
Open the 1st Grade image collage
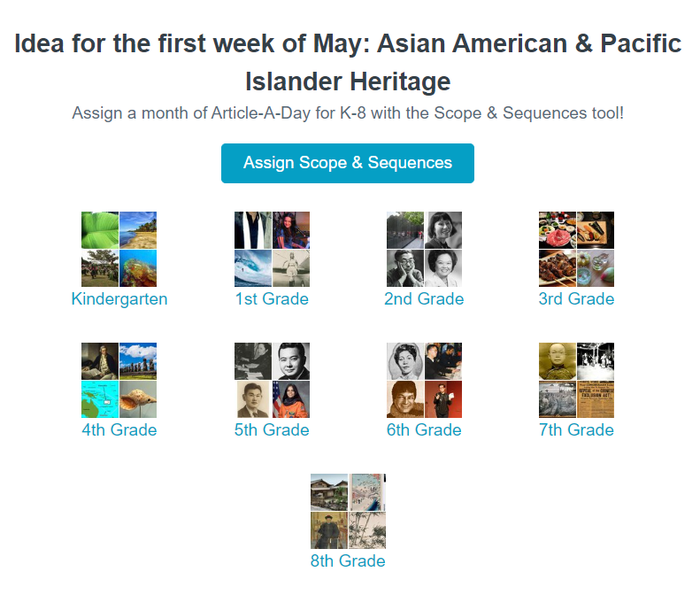coord(272,249)
